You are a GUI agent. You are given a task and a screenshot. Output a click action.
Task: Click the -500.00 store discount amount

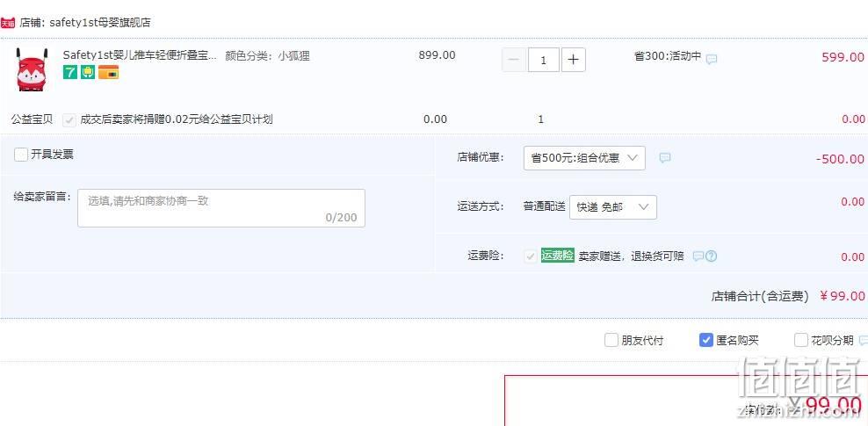pos(840,159)
